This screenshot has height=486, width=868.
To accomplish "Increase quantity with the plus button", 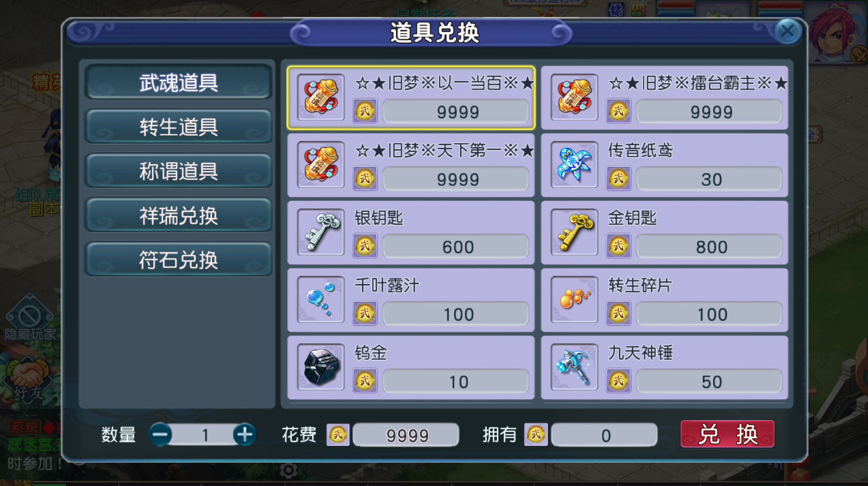I will coord(244,435).
